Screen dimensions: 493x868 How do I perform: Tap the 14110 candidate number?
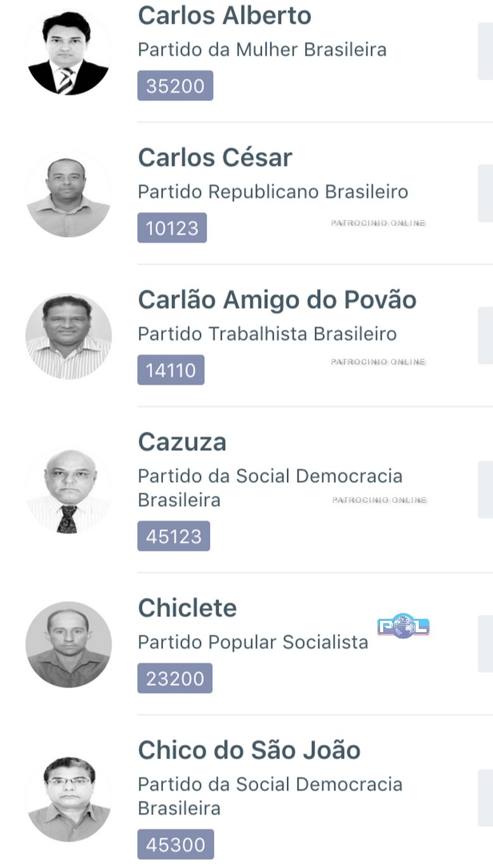click(171, 370)
